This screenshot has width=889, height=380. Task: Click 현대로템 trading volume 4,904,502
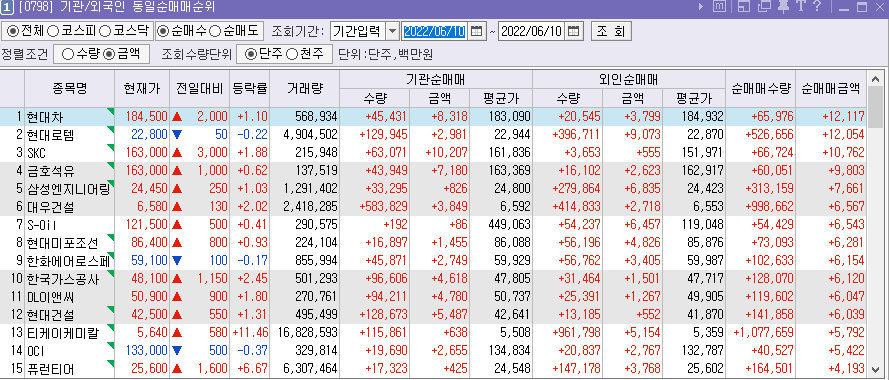pos(309,135)
